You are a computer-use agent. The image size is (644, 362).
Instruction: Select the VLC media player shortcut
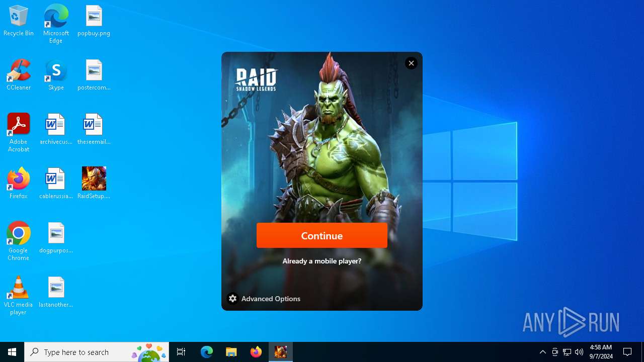tap(19, 296)
